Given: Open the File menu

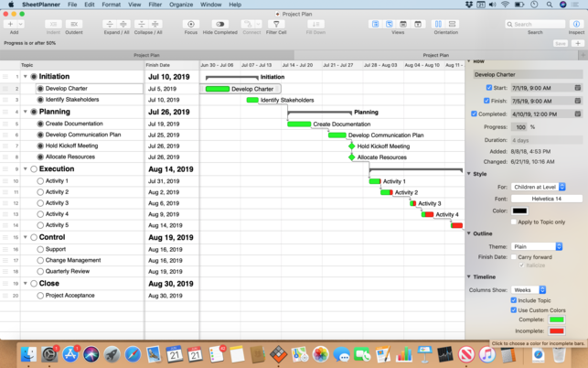Looking at the screenshot, I should point(72,5).
